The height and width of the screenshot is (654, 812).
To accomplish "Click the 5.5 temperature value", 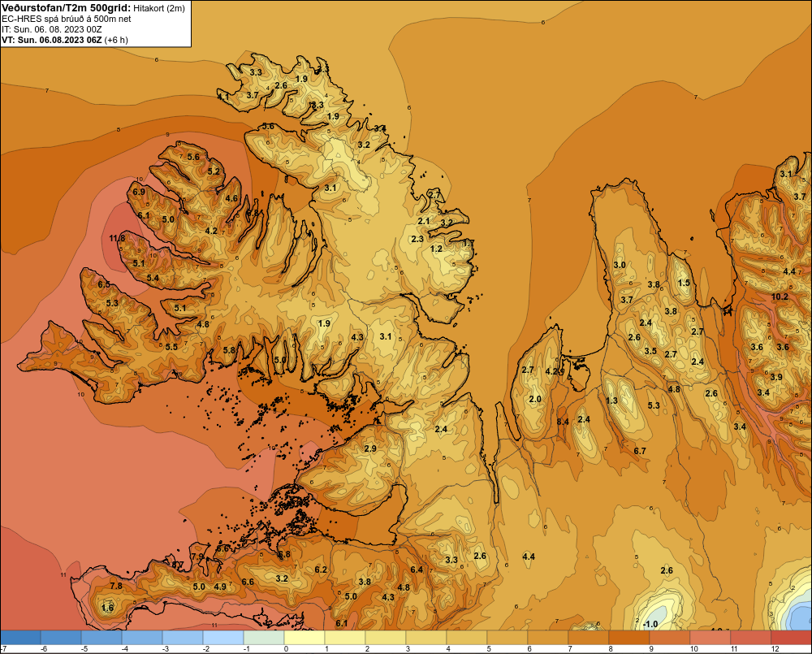I will click(171, 347).
